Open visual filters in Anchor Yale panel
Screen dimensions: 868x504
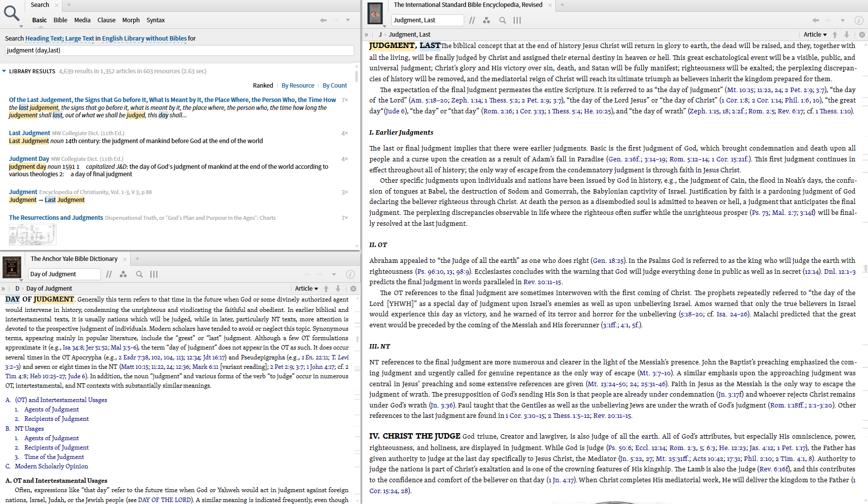(123, 274)
